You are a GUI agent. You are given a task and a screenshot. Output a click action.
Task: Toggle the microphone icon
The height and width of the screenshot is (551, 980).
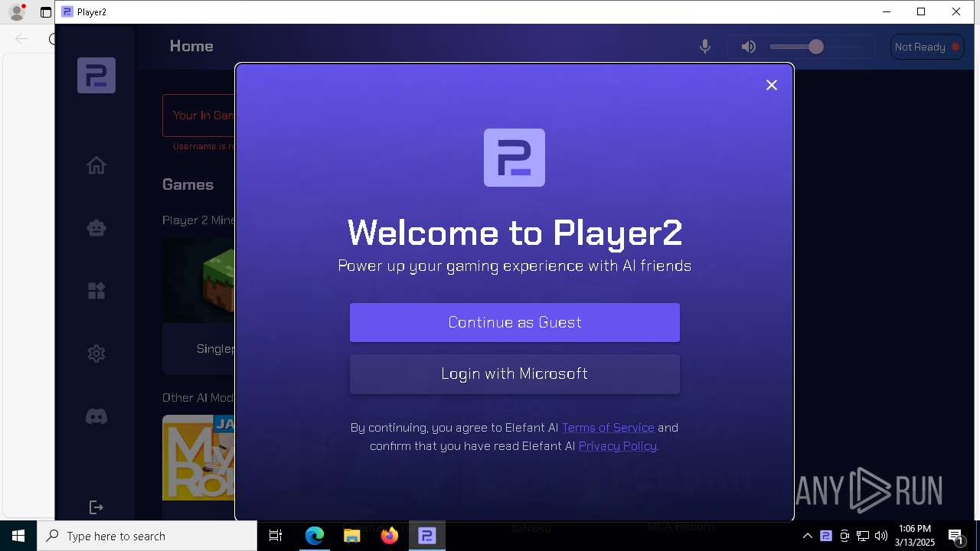click(x=705, y=47)
